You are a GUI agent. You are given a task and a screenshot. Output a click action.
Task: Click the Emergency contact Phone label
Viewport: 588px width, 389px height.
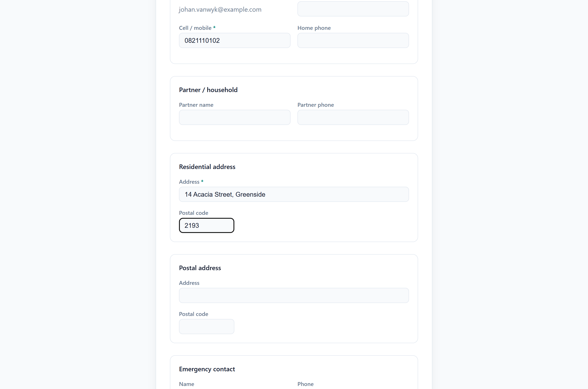[305, 384]
